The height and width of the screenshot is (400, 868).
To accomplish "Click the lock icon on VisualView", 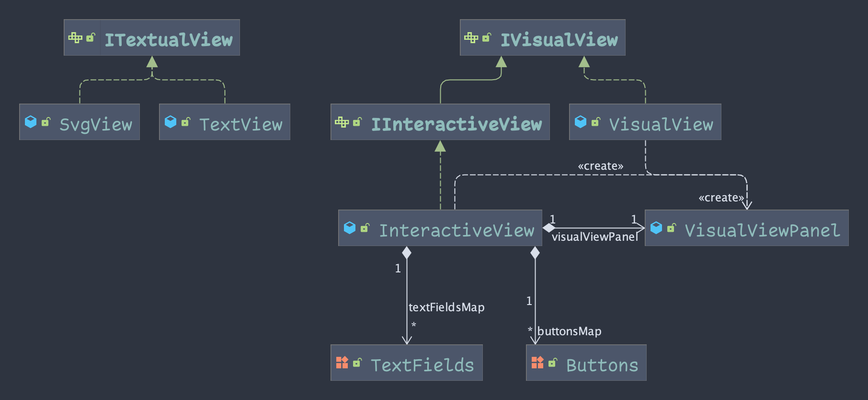I will pos(596,122).
